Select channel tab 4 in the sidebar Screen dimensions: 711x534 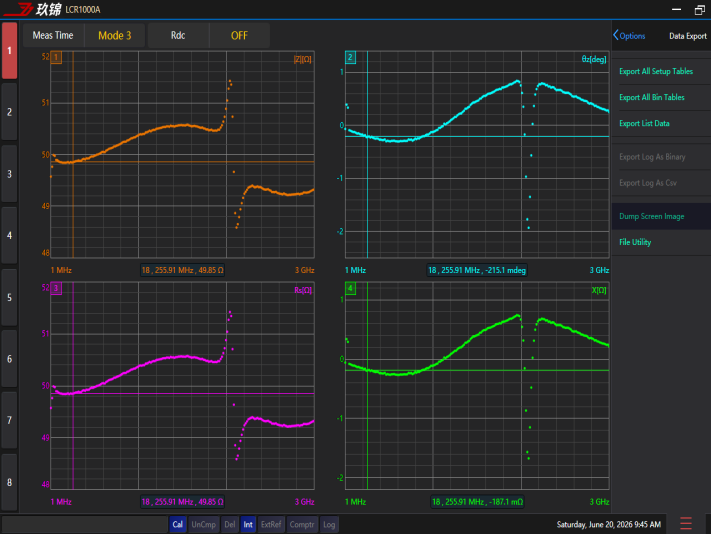coord(10,236)
